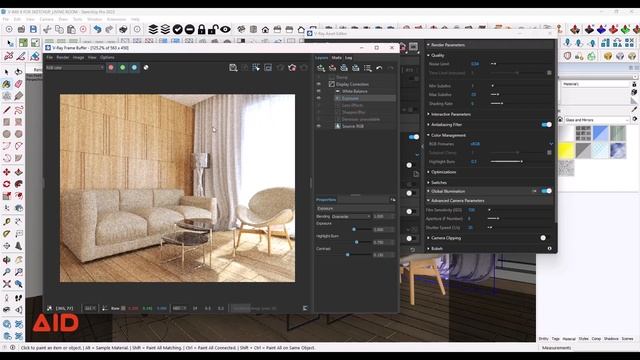This screenshot has width=640, height=360.
Task: Click the open padlock icon
Action: click(213, 29)
